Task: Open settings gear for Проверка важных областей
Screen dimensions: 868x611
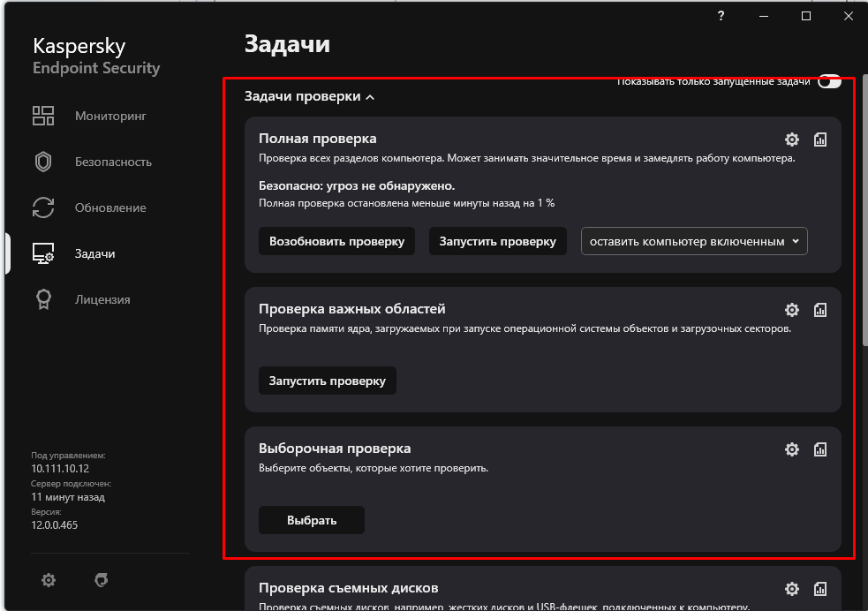Action: 791,310
